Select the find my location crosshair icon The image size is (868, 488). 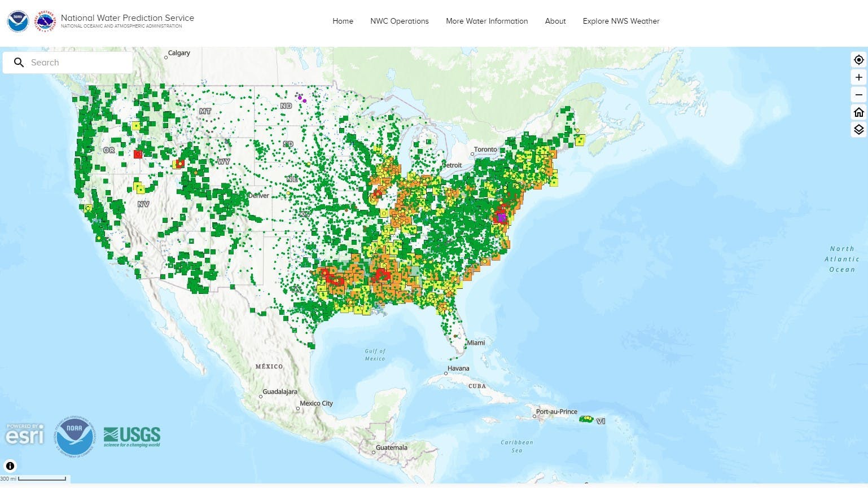pyautogui.click(x=858, y=59)
